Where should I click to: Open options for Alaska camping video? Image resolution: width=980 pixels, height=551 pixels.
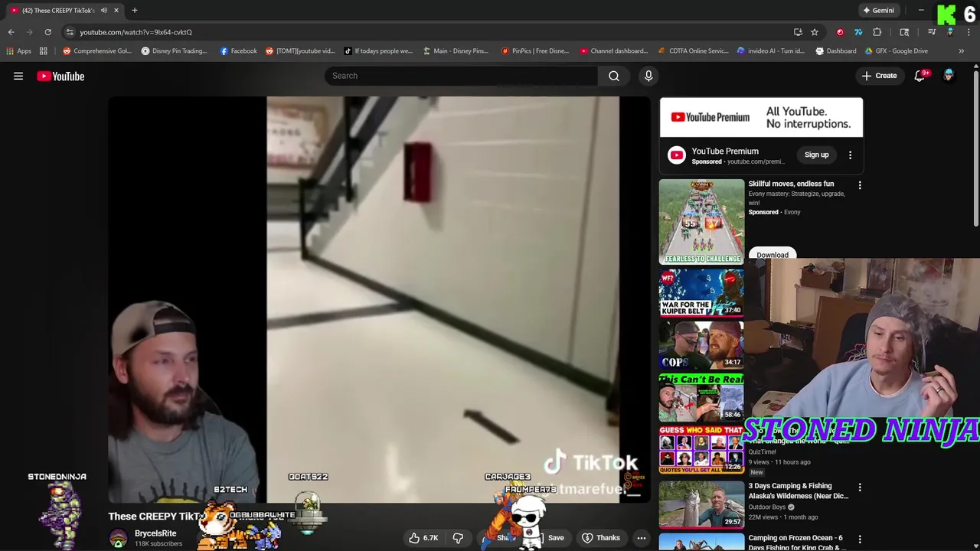coord(860,487)
